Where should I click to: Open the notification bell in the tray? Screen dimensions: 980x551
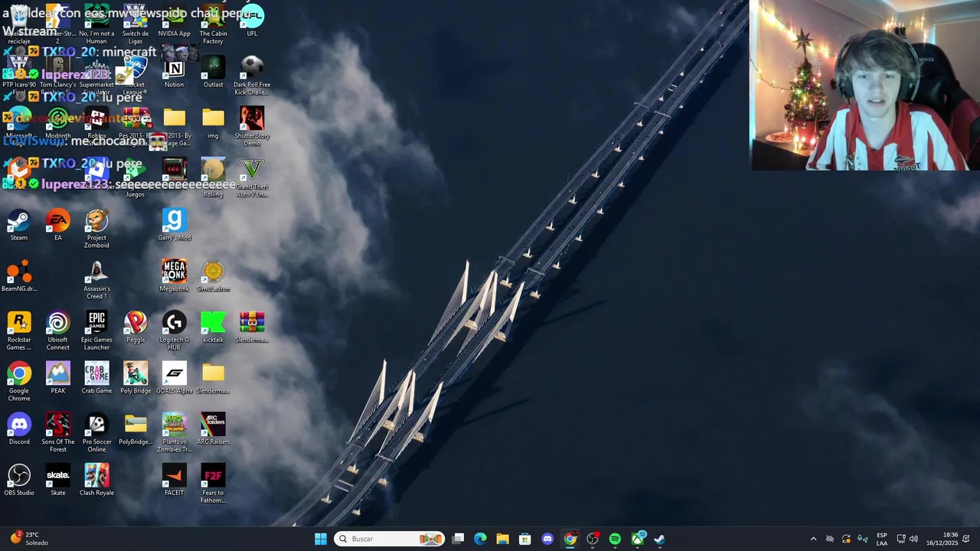pos(966,539)
